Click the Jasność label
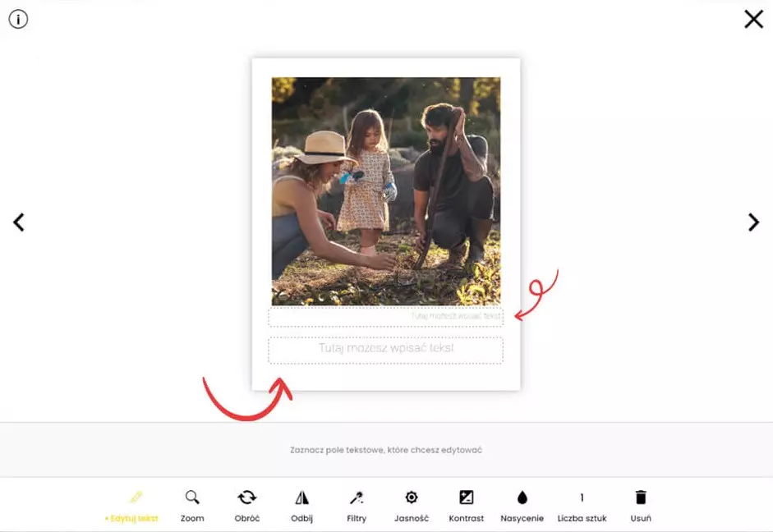The image size is (773, 532). point(412,518)
